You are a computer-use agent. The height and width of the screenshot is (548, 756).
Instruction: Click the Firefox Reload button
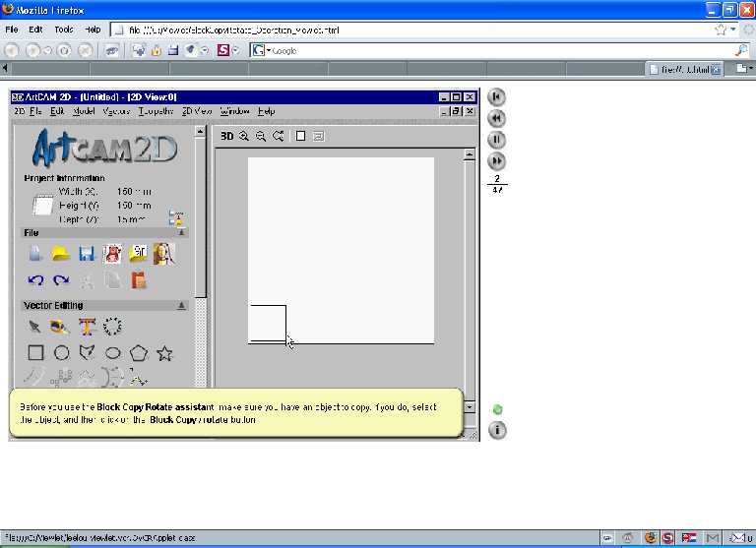[x=65, y=50]
